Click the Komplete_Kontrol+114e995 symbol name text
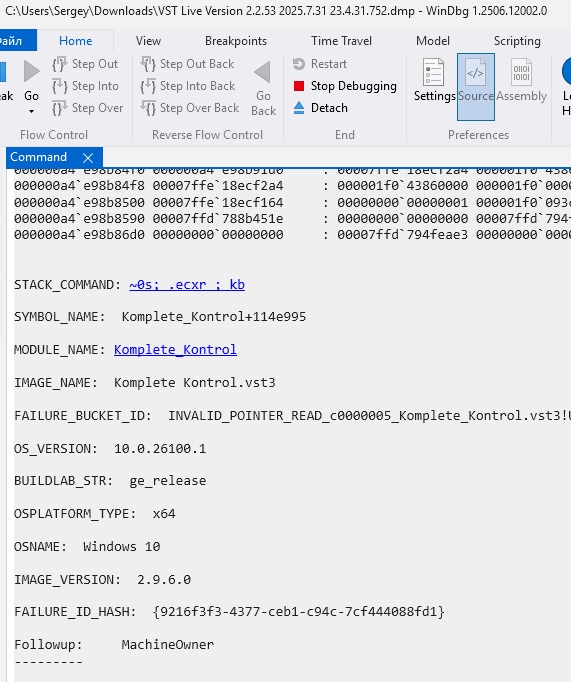This screenshot has height=682, width=571. [x=214, y=317]
